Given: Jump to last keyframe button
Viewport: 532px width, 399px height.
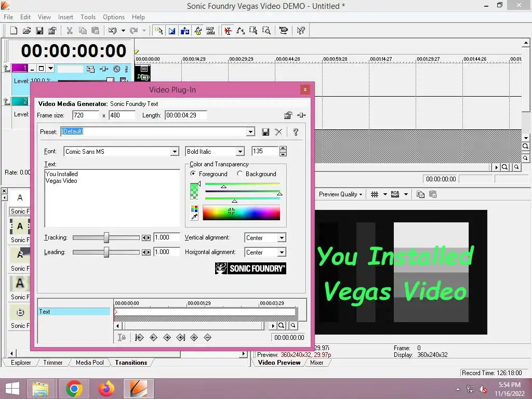Looking at the screenshot, I should pos(181,337).
